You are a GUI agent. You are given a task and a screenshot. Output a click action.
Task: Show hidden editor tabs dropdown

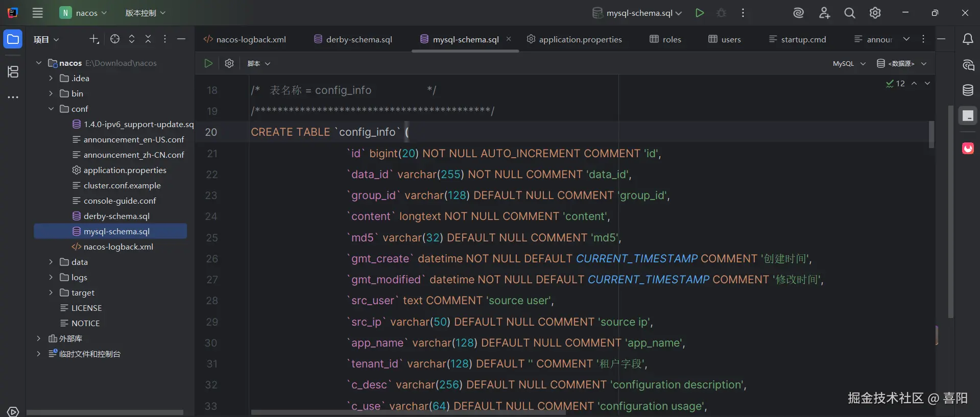pyautogui.click(x=906, y=39)
